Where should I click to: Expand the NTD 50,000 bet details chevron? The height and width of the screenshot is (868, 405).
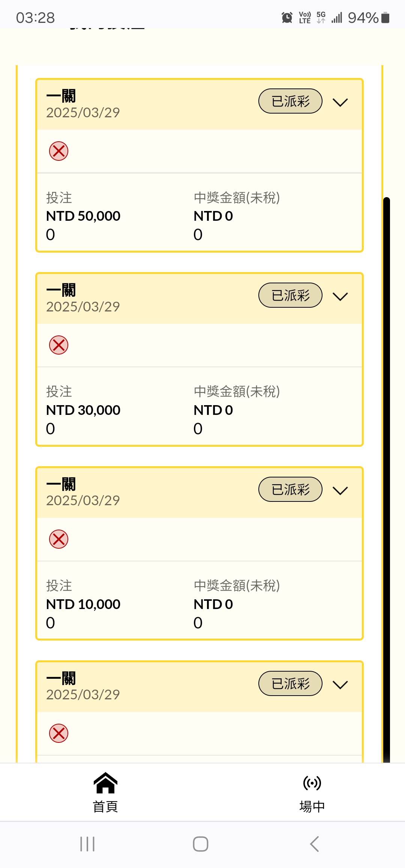340,102
